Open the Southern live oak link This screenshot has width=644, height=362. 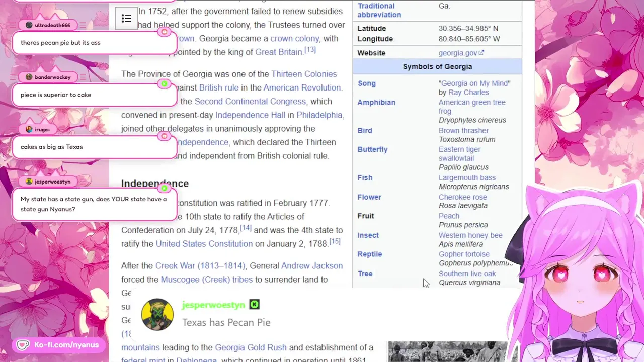click(x=467, y=274)
